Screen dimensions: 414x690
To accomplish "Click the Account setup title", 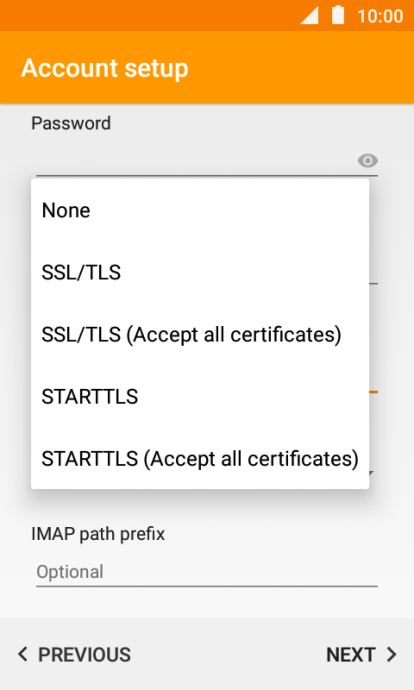I will click(105, 68).
